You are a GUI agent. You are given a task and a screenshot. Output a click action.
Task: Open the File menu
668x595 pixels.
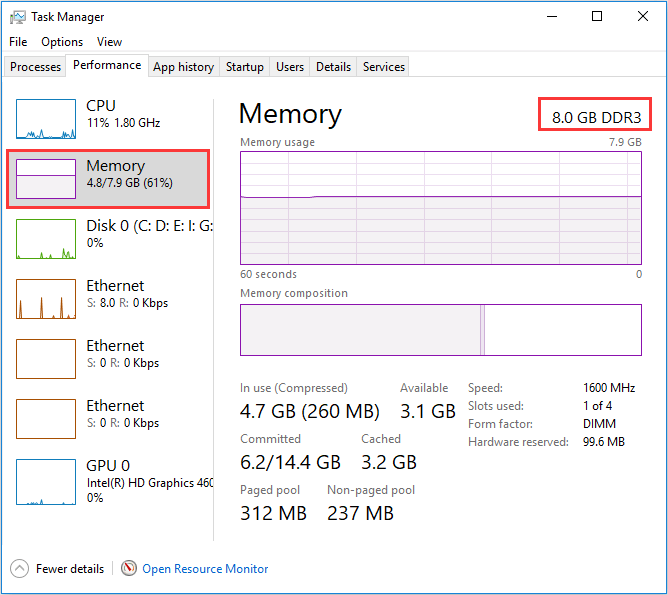18,42
